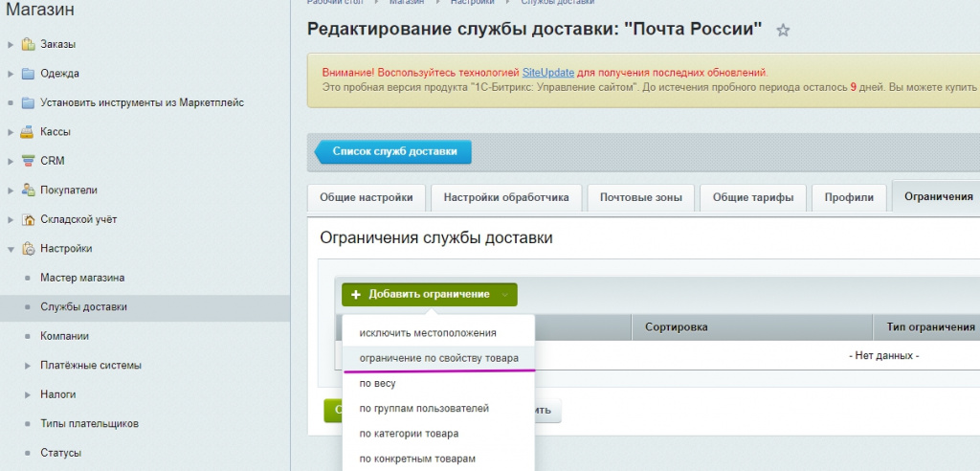Screen dimensions: 980x471
Task: Add page to favorites with star icon
Action: point(783,30)
